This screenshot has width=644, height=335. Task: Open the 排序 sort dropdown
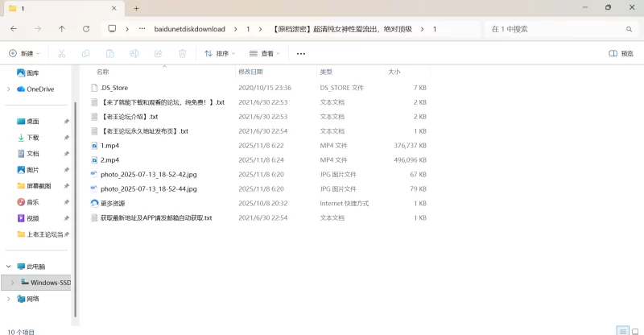219,54
